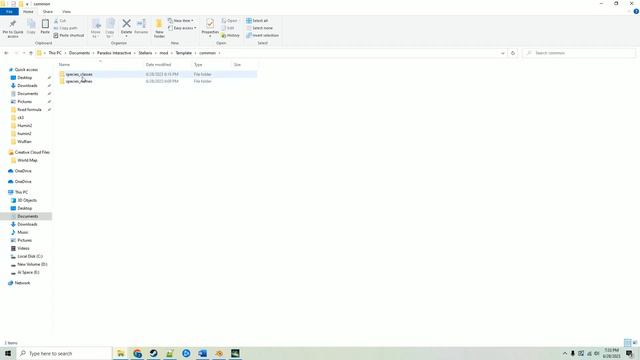This screenshot has width=640, height=360.
Task: Open Downloads under Quick access
Action: tap(27, 86)
